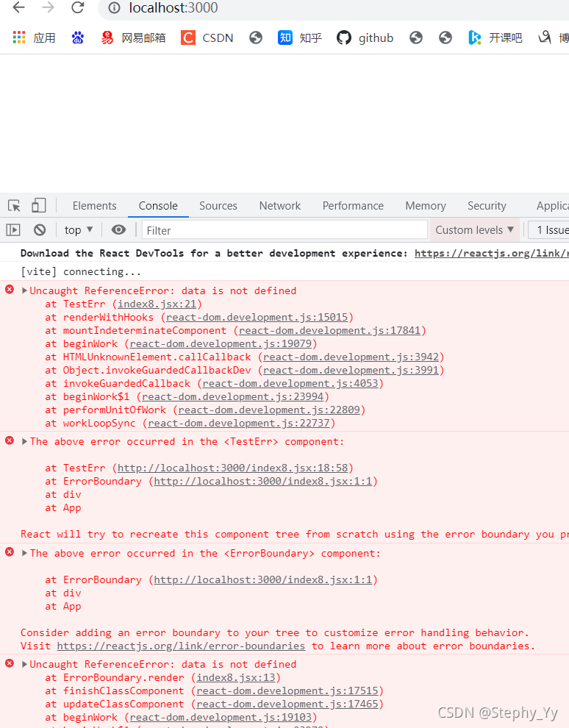Click the error icon beside ErrorBoundary component message
The height and width of the screenshot is (728, 569).
(10, 552)
